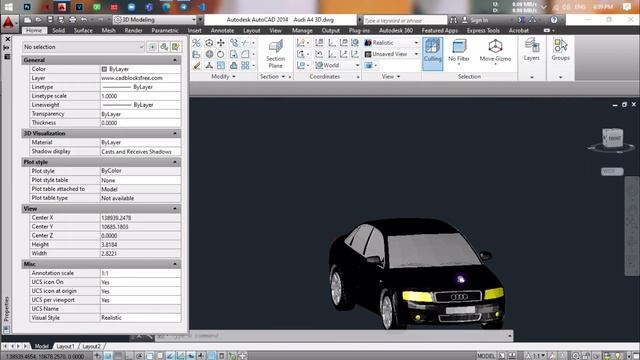Collapse the Plot style section
This screenshot has height=360, width=640.
175,162
